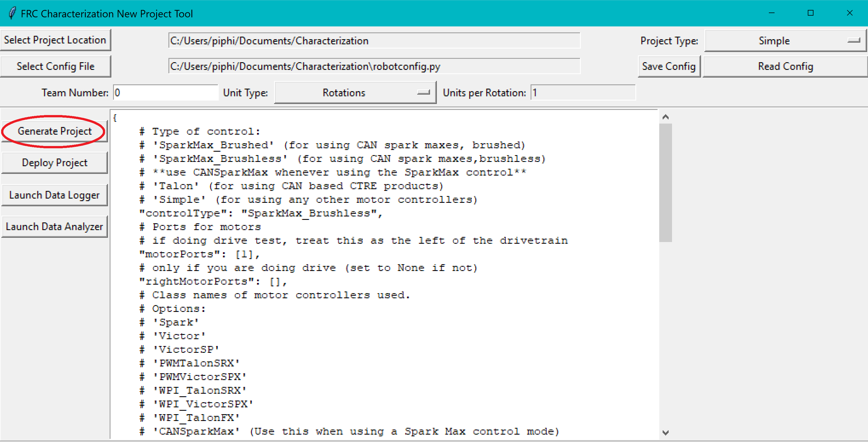Viewport: 868px width, 442px height.
Task: Maximize the characterization tool window
Action: 811,13
